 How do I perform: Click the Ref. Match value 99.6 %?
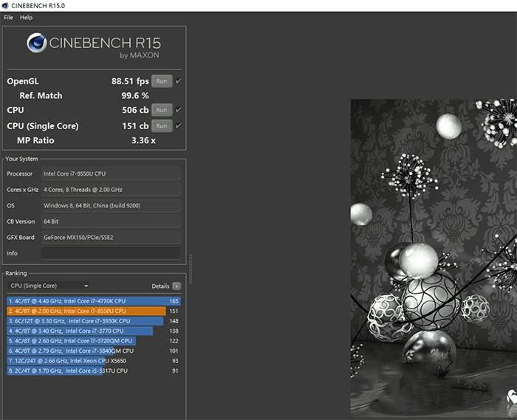[x=135, y=96]
